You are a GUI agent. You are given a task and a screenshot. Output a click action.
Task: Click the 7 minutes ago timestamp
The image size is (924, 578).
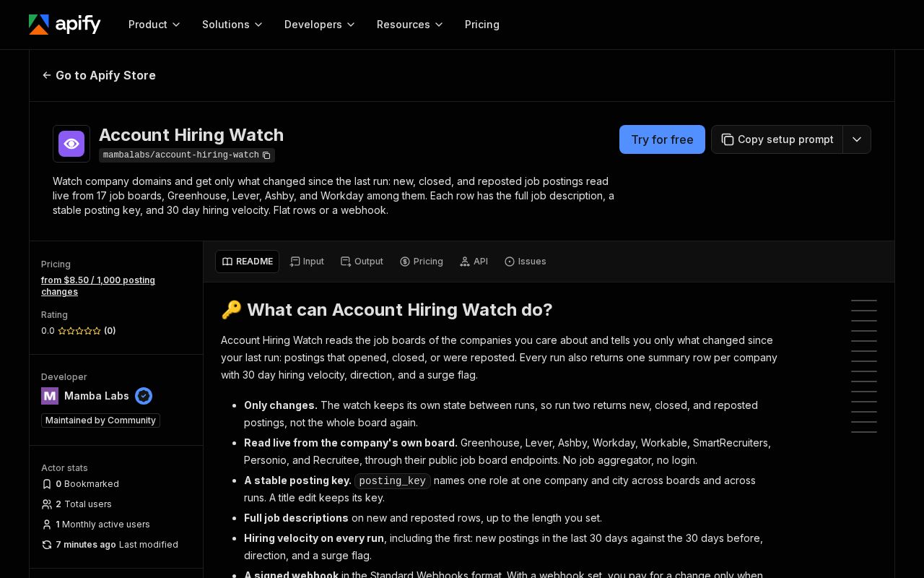(86, 545)
